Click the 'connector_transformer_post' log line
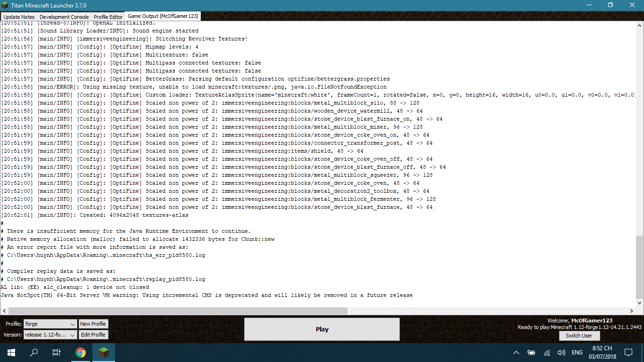The image size is (644, 362). coord(217,143)
